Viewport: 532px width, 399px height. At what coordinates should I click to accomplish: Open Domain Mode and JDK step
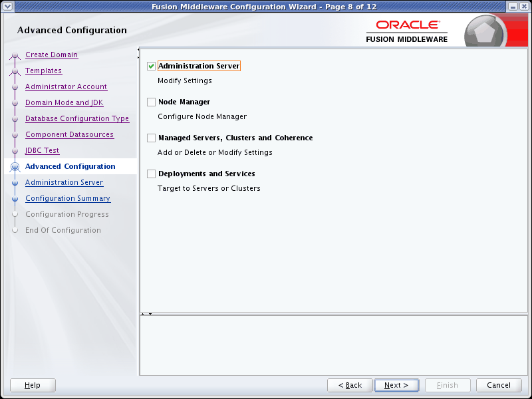click(64, 102)
